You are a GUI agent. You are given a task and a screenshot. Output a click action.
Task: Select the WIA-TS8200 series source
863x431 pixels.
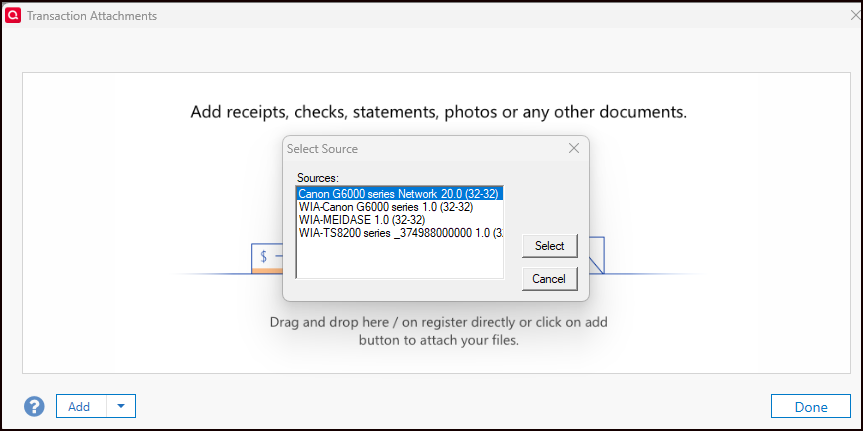[400, 232]
